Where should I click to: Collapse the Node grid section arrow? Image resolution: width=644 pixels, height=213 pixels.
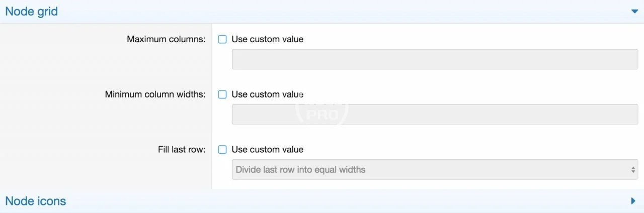634,12
